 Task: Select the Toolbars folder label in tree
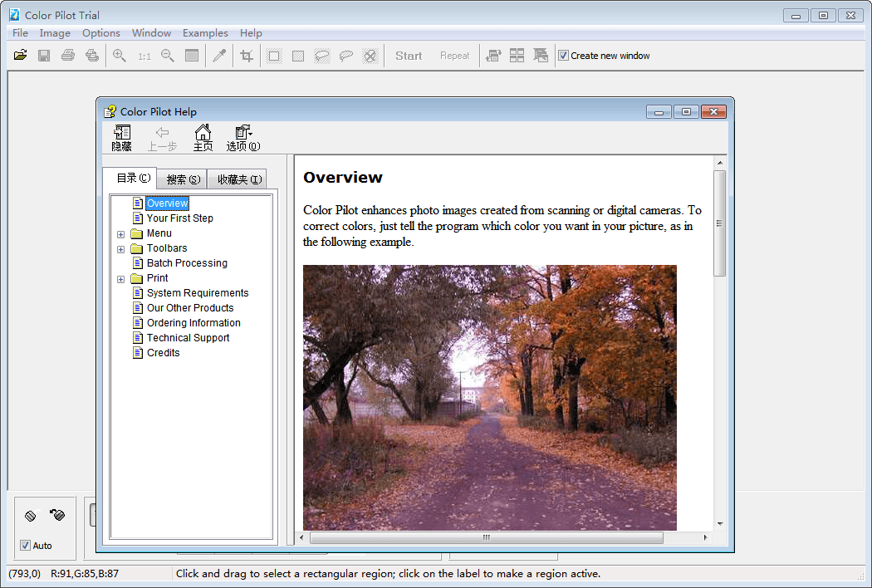[x=167, y=248]
